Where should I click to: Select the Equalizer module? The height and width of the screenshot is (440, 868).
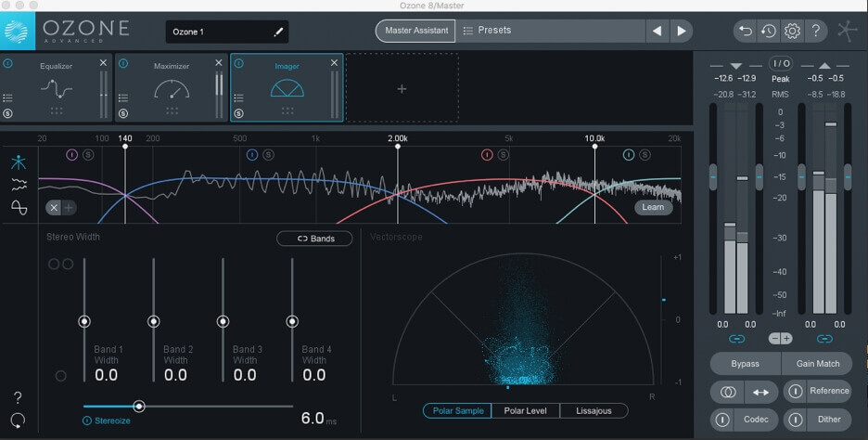pos(56,87)
